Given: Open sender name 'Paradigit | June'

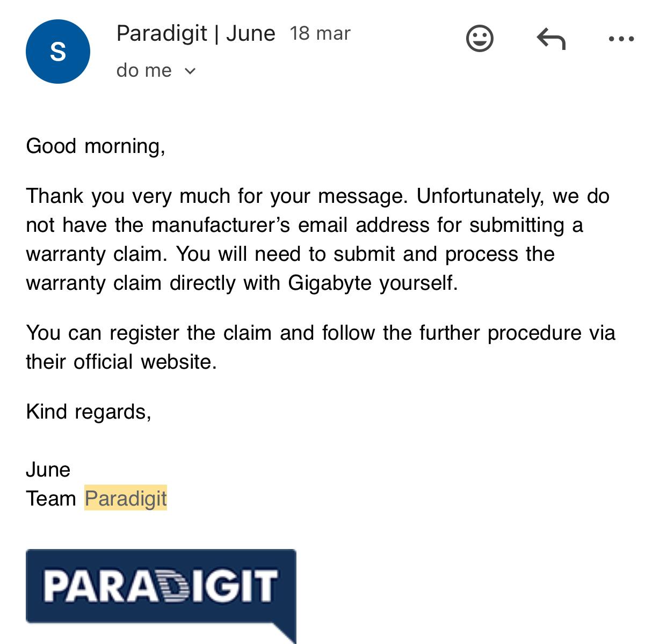Looking at the screenshot, I should pyautogui.click(x=195, y=33).
